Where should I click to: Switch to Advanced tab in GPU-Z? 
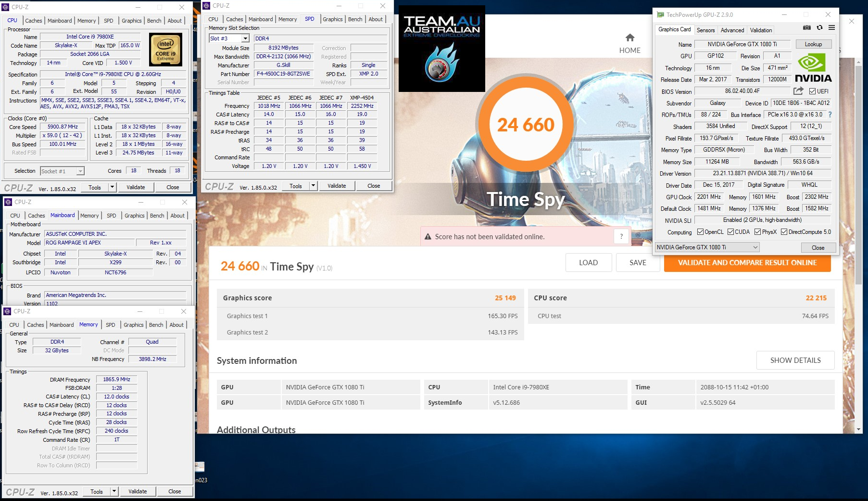732,30
